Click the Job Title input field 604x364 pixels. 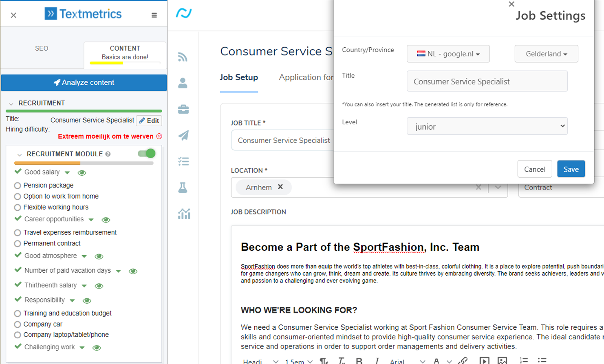tap(282, 140)
